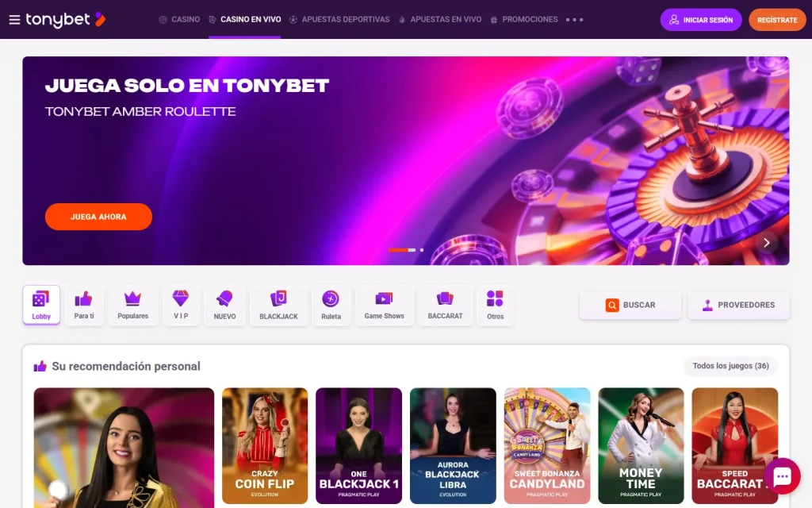The image size is (812, 508).
Task: Open Apuestas en Vivo section
Action: [x=440, y=20]
